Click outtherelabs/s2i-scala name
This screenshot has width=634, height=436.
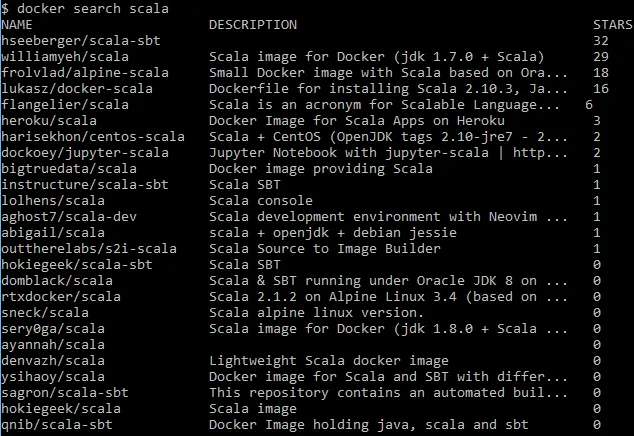[x=89, y=249]
